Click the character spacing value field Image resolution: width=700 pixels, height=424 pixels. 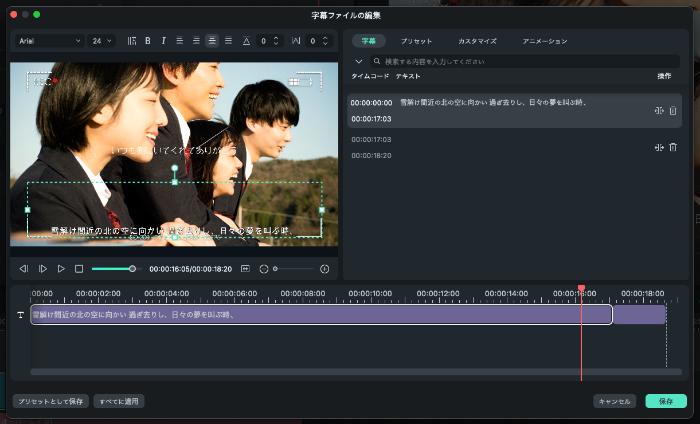(x=313, y=41)
